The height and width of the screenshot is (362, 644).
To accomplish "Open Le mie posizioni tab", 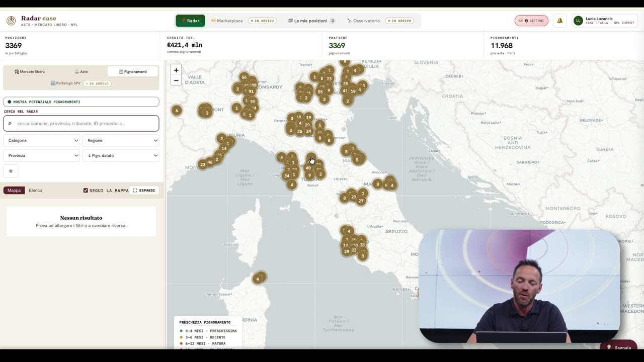I will tap(311, 21).
